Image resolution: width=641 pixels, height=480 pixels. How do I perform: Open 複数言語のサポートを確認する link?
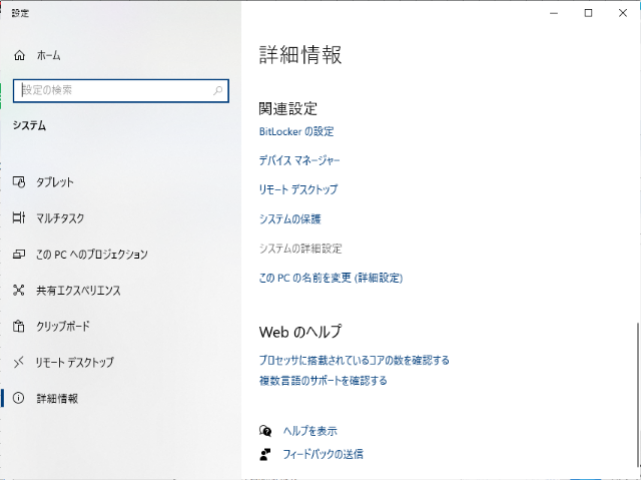pyautogui.click(x=323, y=381)
